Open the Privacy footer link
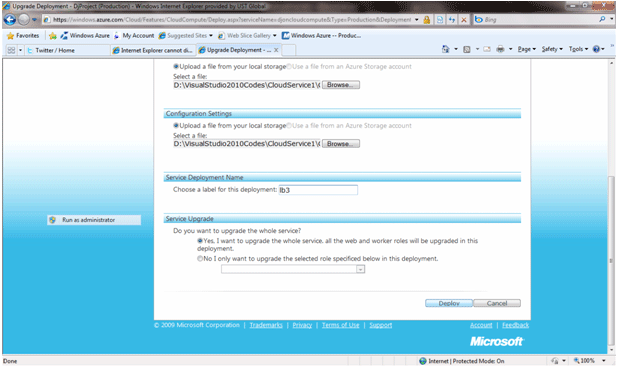This screenshot has width=618, height=367. (x=302, y=325)
